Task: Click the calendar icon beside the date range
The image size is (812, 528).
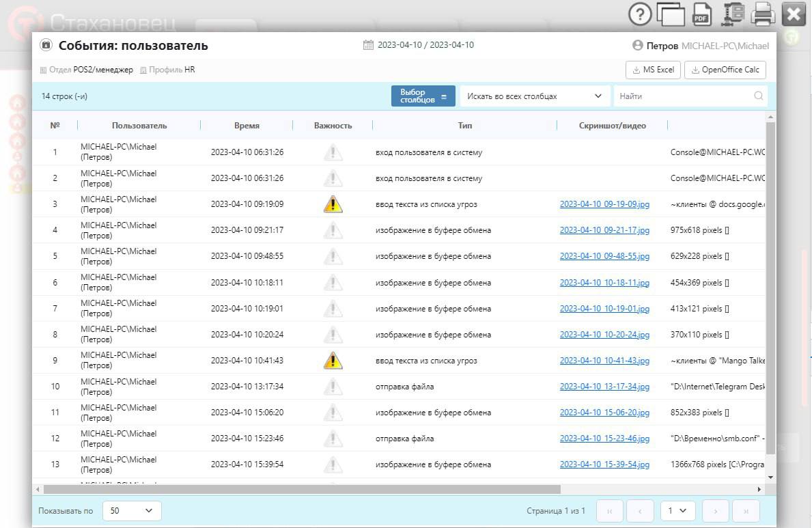Action: tap(368, 45)
